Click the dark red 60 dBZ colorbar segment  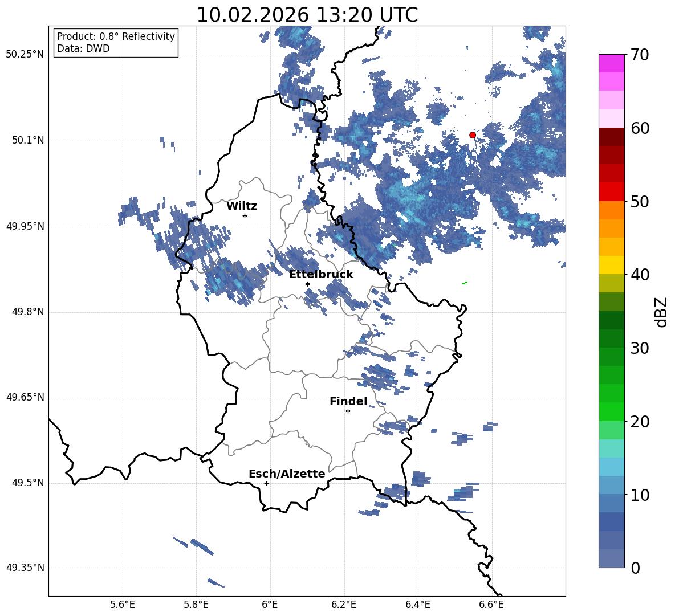pos(611,137)
